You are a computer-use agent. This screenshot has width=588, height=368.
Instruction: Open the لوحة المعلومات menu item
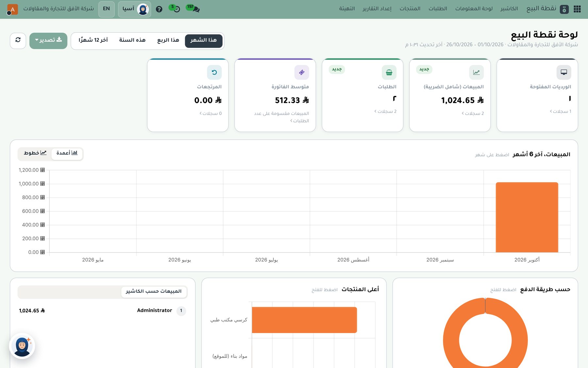point(474,9)
